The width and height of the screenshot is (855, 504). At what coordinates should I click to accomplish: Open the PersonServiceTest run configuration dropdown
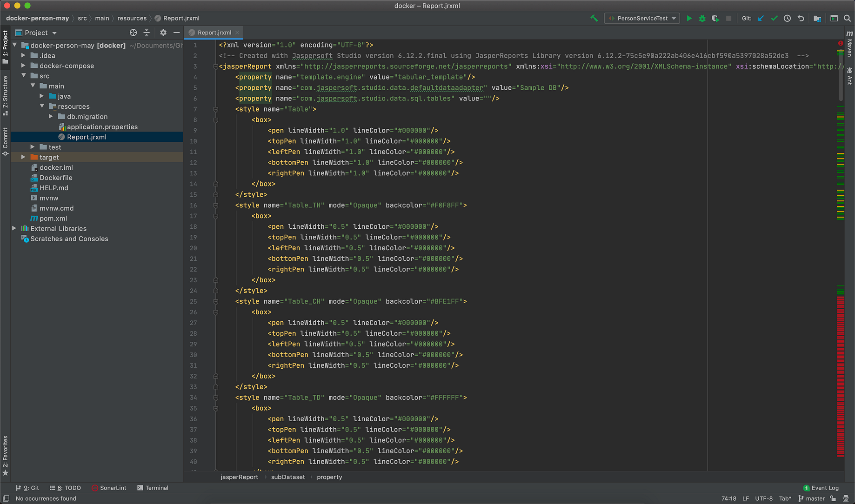click(x=642, y=18)
